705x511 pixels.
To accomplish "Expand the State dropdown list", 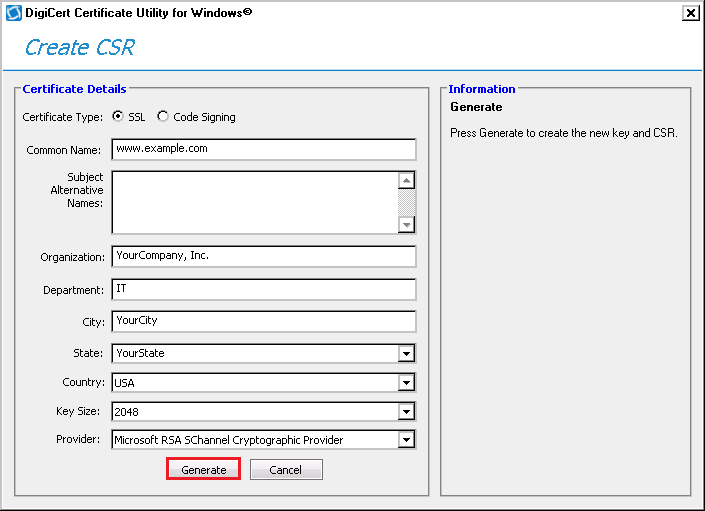I will 406,353.
